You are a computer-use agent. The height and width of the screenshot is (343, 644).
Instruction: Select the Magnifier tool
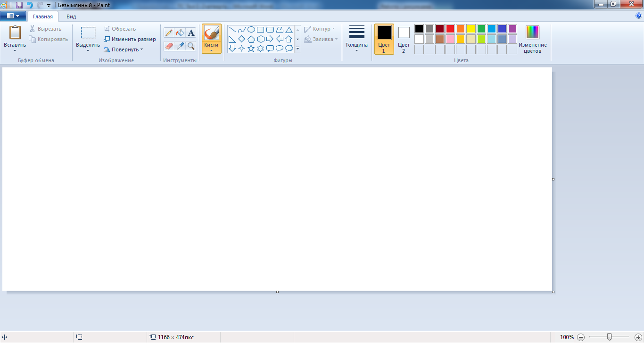pyautogui.click(x=191, y=46)
